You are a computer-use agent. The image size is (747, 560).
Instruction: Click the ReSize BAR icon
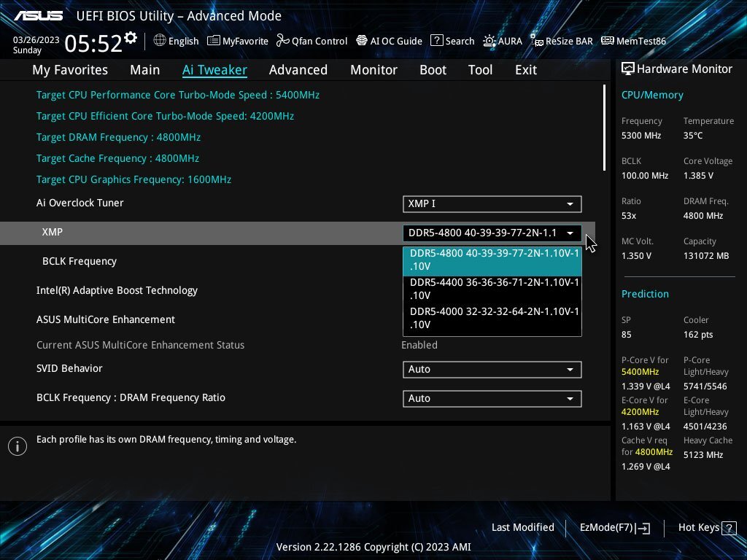[537, 41]
